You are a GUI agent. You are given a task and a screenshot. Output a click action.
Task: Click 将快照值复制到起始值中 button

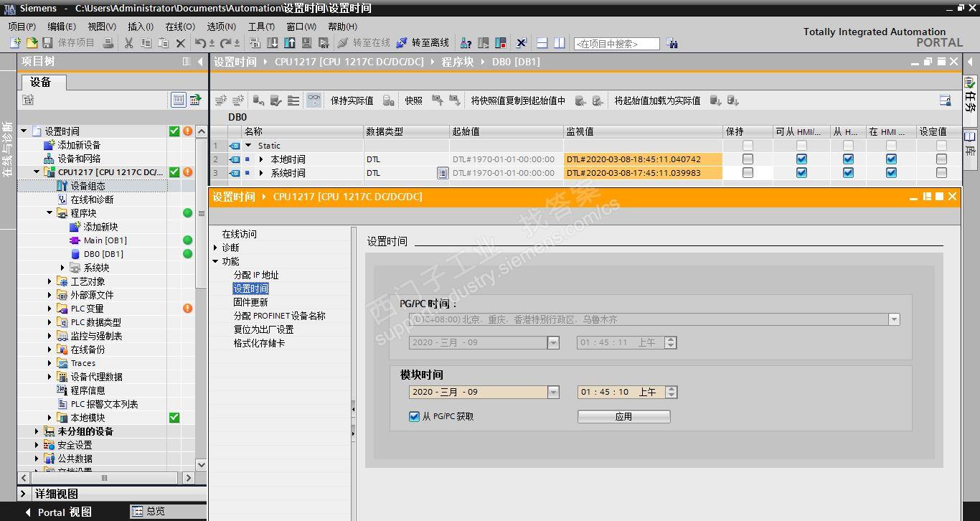(x=518, y=100)
